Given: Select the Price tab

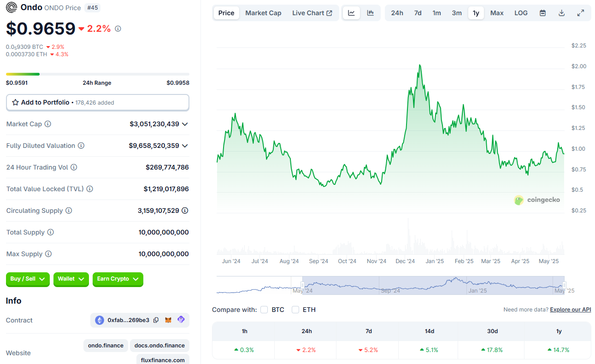Looking at the screenshot, I should (x=226, y=13).
